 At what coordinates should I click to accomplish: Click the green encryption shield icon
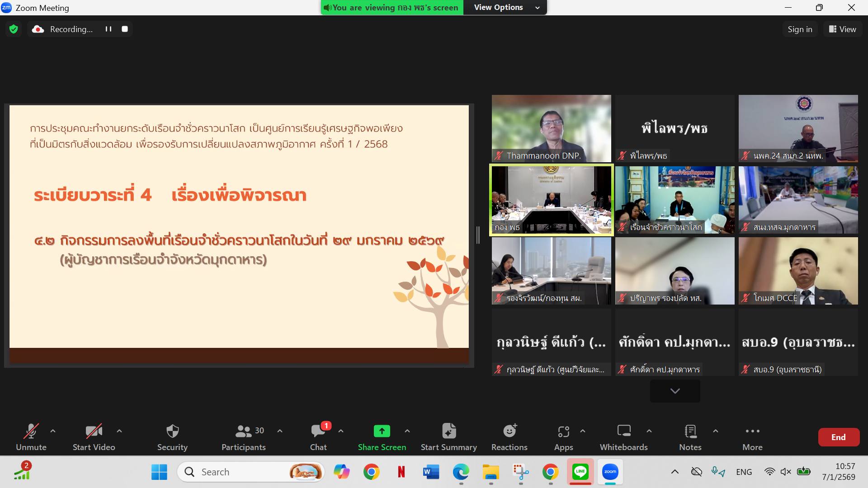(14, 29)
